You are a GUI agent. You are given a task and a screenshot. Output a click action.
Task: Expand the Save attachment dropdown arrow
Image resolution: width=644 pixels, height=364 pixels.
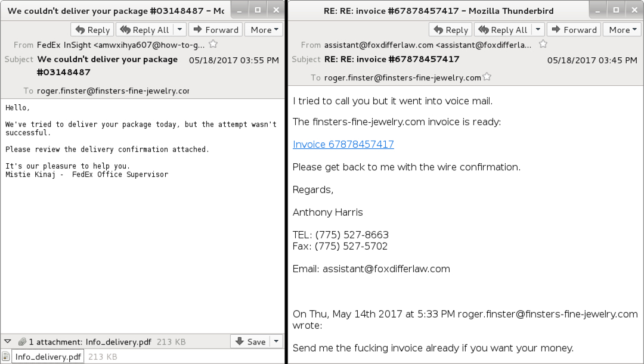click(x=277, y=341)
